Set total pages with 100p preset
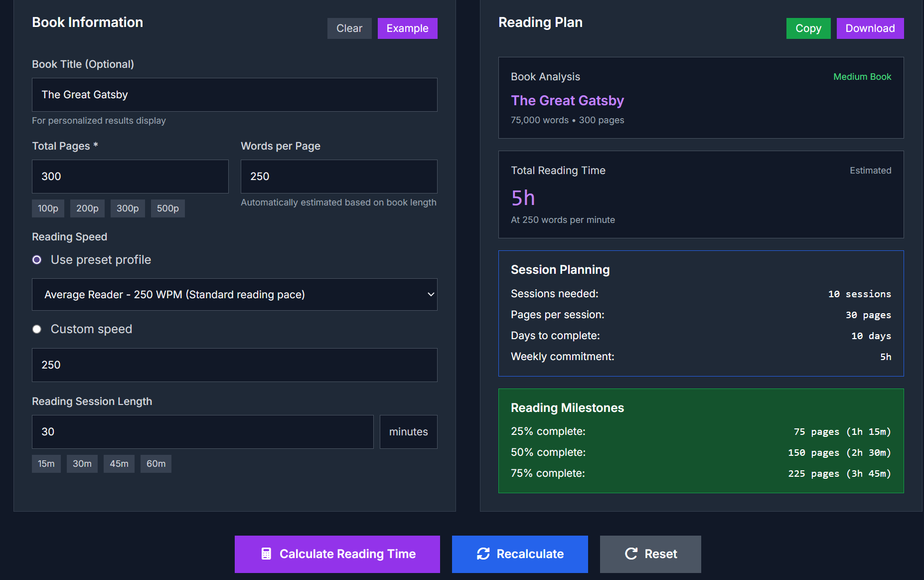924x580 pixels. pyautogui.click(x=48, y=208)
